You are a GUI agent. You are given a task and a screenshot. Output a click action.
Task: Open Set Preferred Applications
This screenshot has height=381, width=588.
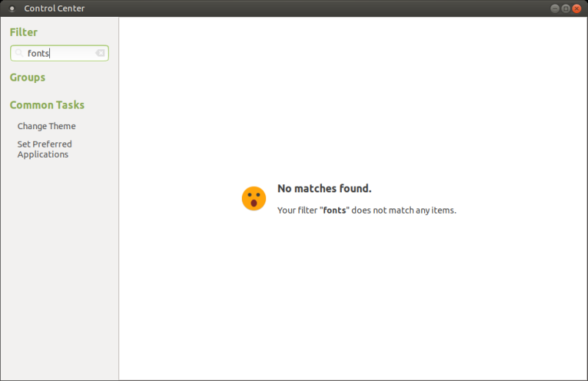click(44, 149)
